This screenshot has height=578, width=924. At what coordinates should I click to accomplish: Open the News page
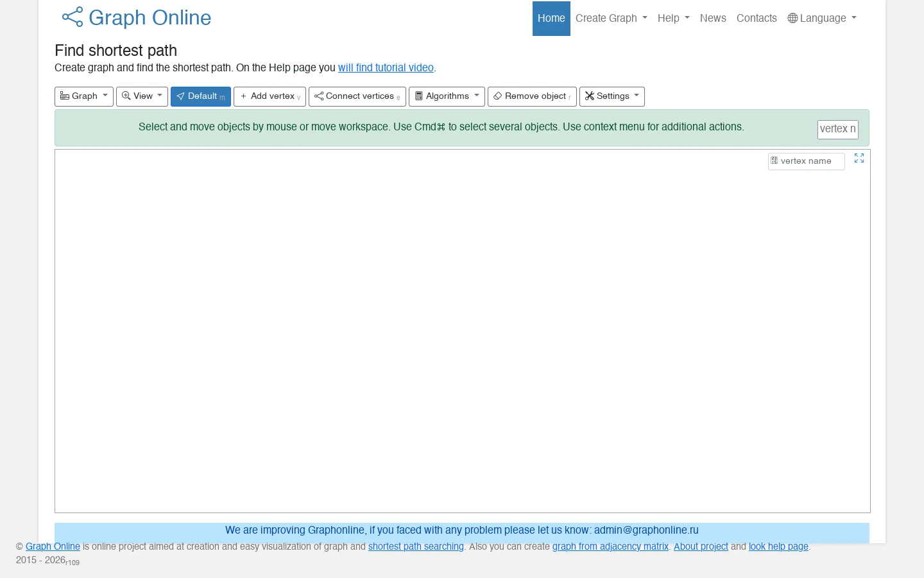tap(713, 19)
